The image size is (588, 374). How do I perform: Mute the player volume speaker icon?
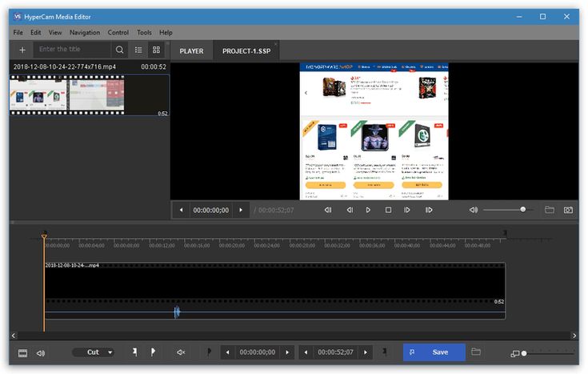pos(474,210)
